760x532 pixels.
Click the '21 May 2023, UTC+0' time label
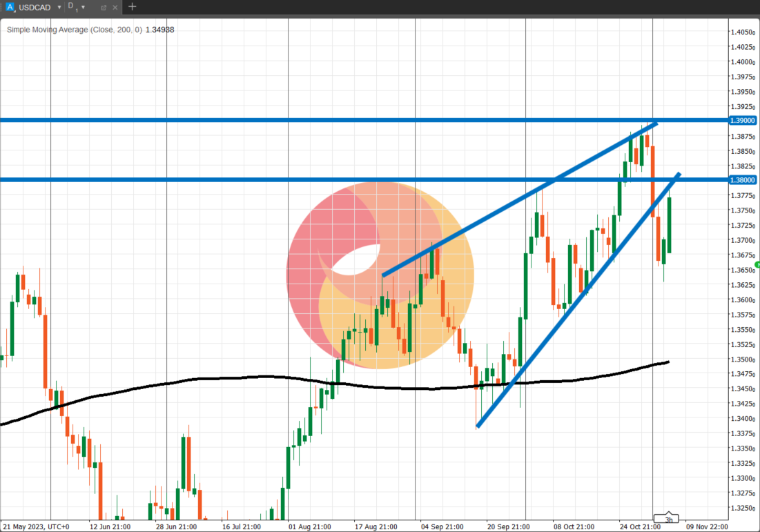tap(37, 526)
